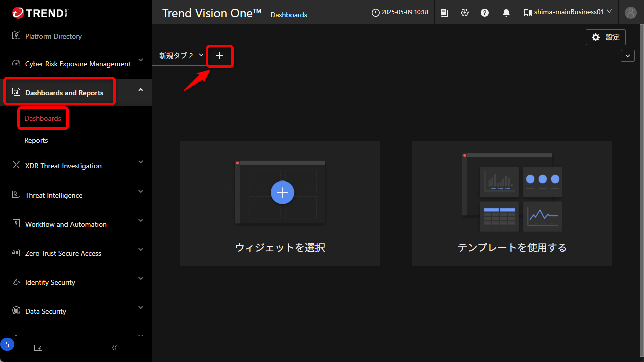Collapse the sidebar with the double chevron
Screen dimensions: 644x362
(114, 347)
